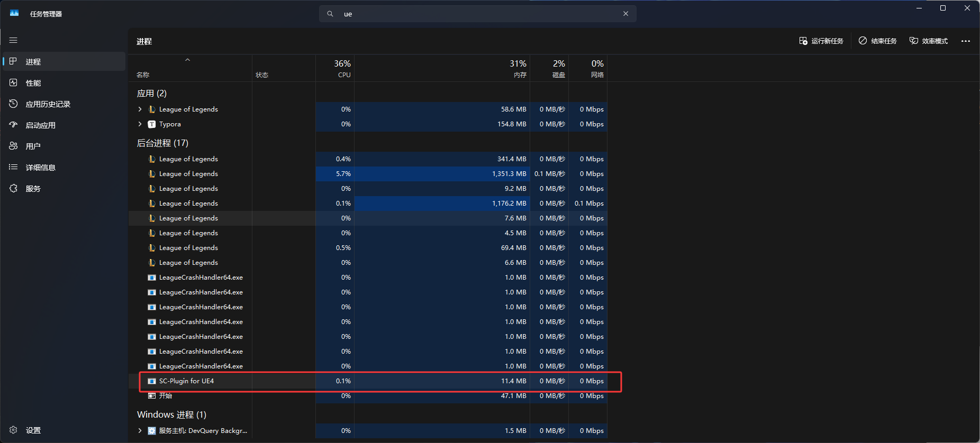Select SC-Plugin for UE4 process

click(x=368, y=381)
